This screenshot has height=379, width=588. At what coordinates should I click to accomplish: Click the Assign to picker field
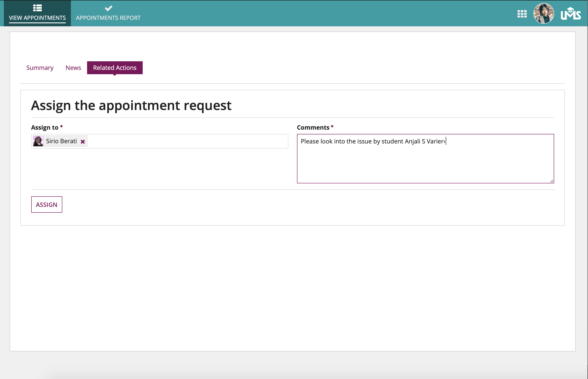(187, 141)
